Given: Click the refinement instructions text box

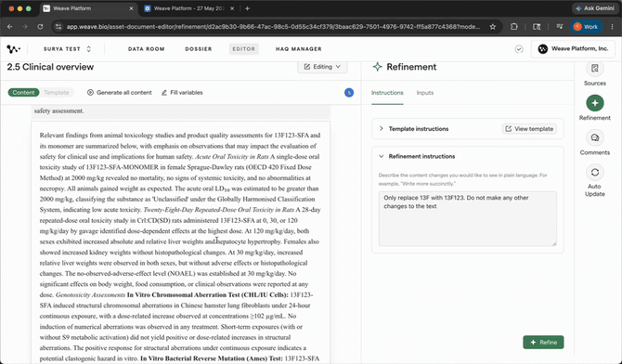Looking at the screenshot, I should (467, 219).
